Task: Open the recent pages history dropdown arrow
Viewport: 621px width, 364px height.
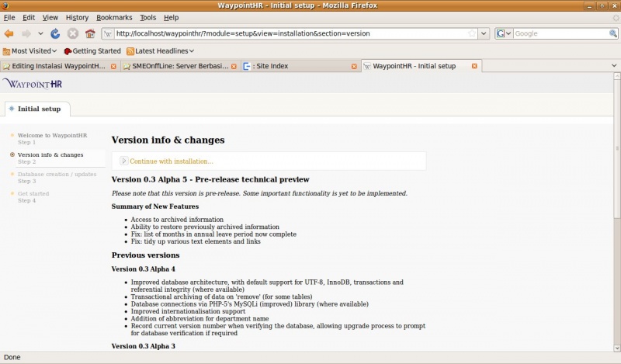Action: tap(40, 33)
